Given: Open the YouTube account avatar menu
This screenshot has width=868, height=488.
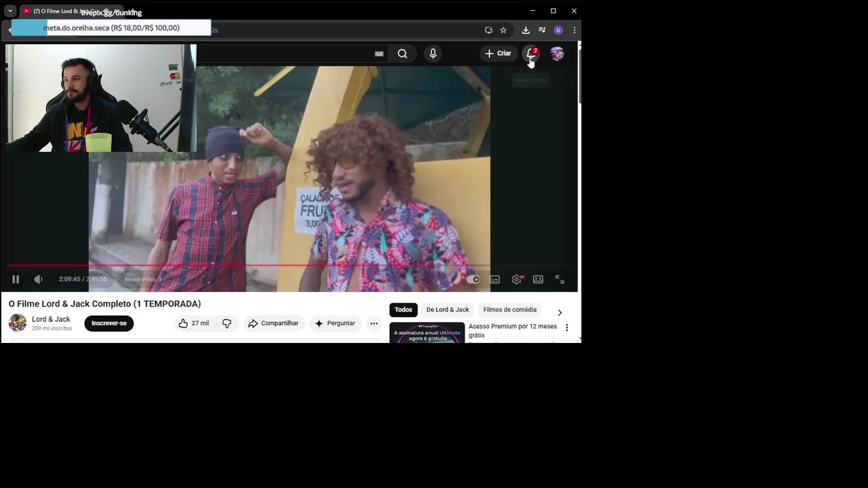Looking at the screenshot, I should click(x=557, y=54).
